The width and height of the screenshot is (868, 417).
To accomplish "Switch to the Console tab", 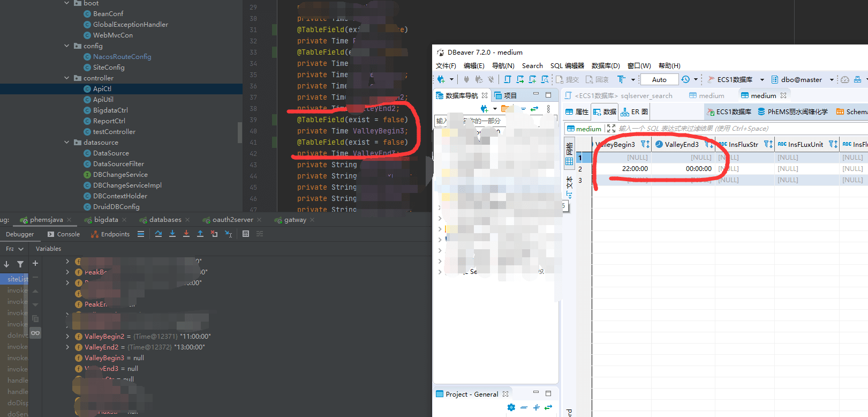I will (x=64, y=234).
